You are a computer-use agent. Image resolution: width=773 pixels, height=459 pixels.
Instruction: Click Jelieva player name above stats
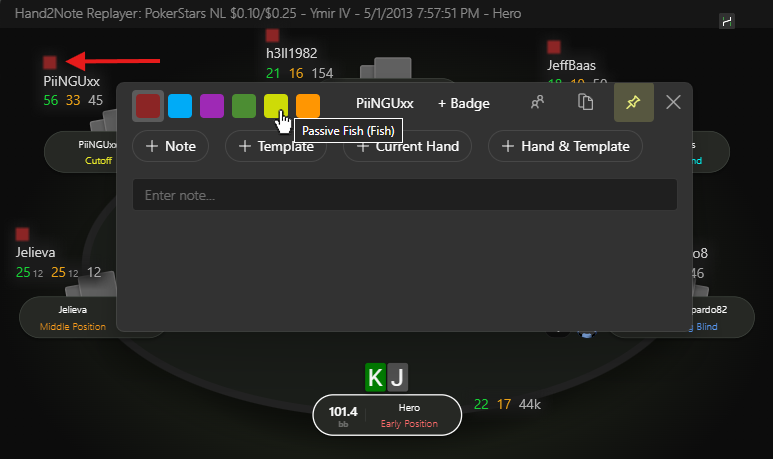click(x=35, y=252)
